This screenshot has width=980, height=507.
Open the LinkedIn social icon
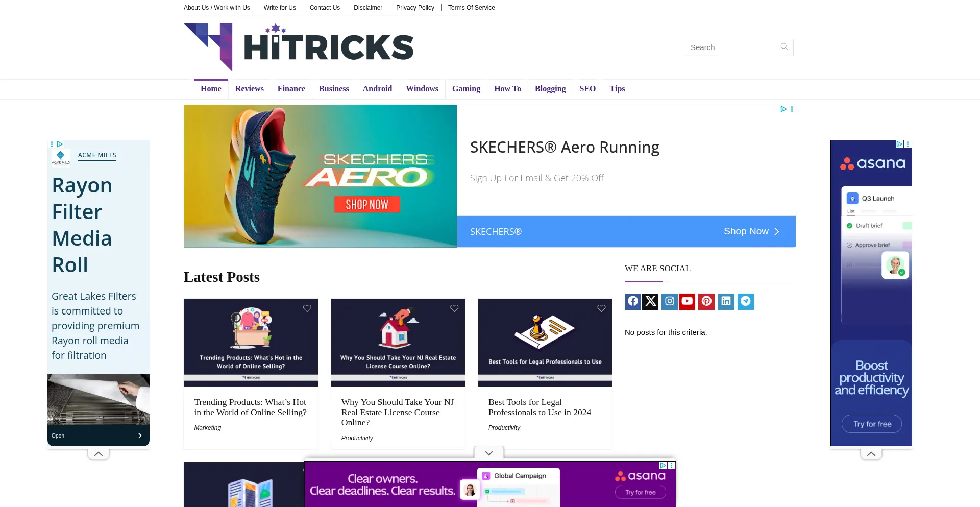726,301
